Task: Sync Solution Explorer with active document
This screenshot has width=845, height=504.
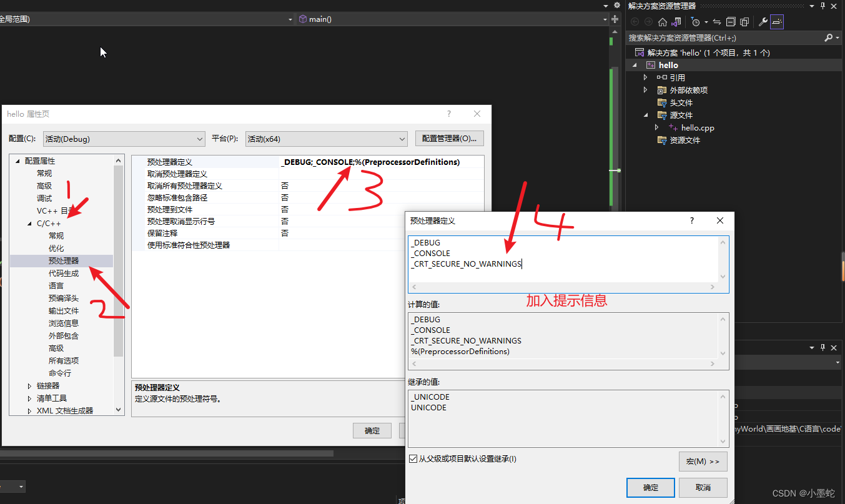Action: (x=718, y=22)
